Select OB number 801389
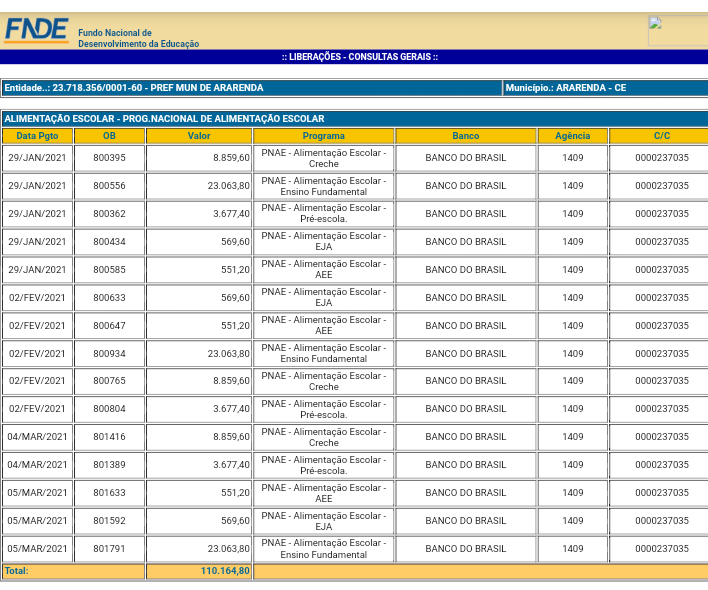Image resolution: width=708 pixels, height=590 pixels. coord(109,465)
